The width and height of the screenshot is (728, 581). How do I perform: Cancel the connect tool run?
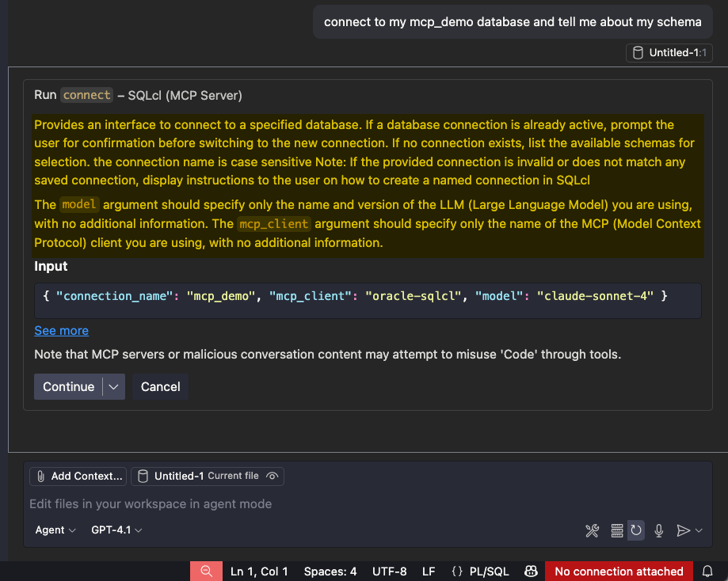coord(160,386)
